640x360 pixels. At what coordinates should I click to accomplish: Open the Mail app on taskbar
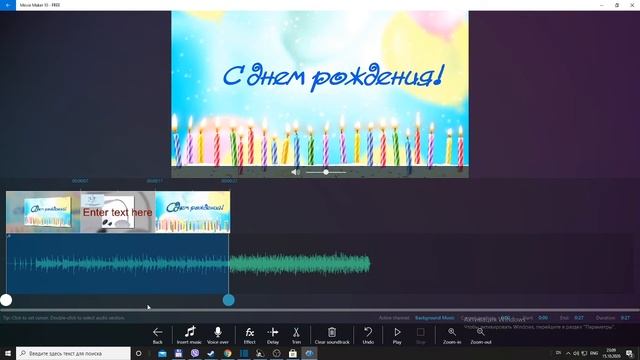(x=162, y=353)
